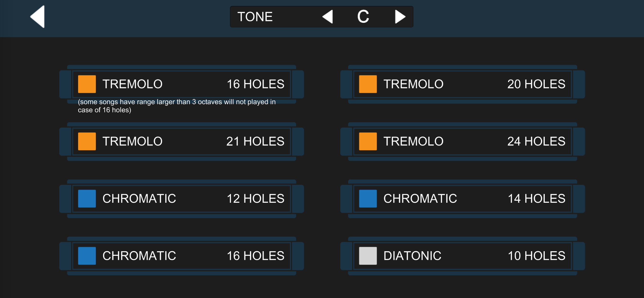Click orange swatch for Tremolo 24 Holes
This screenshot has height=298, width=644.
[x=368, y=142]
